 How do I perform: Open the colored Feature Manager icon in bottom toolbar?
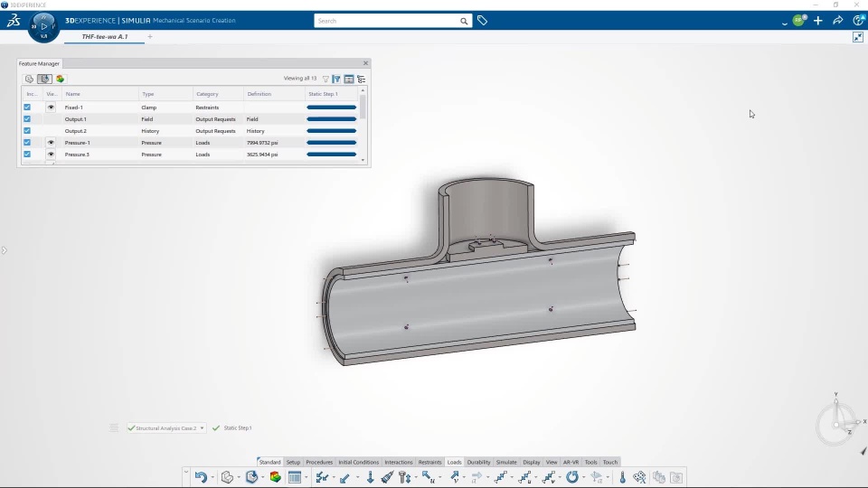(275, 477)
